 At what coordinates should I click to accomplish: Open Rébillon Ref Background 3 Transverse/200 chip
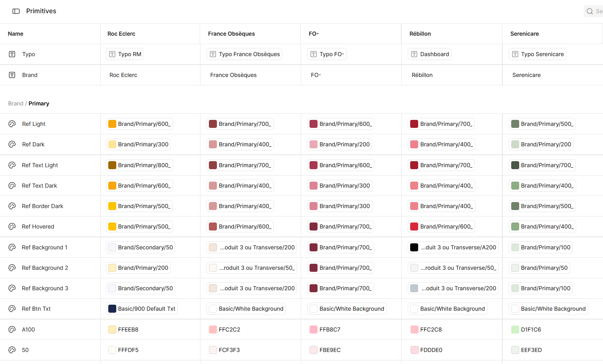[x=453, y=288]
